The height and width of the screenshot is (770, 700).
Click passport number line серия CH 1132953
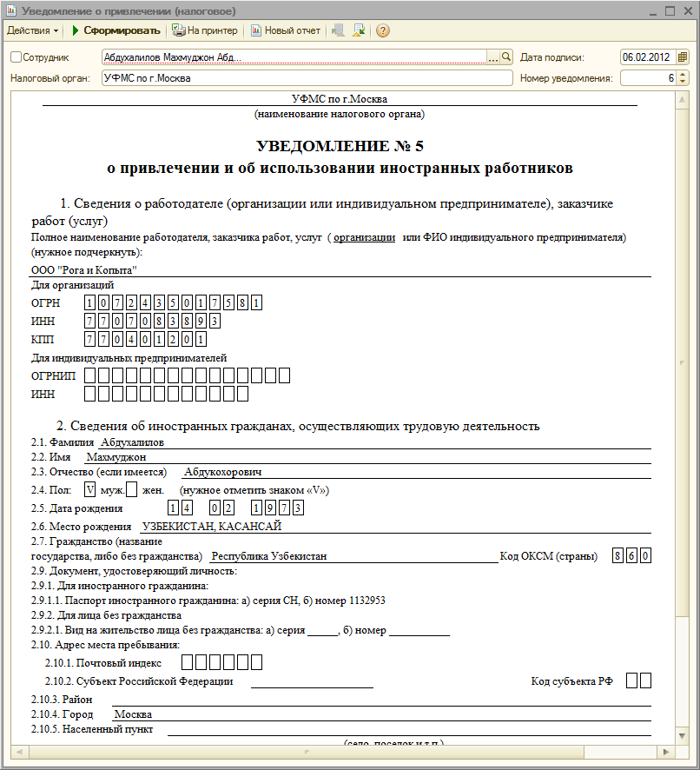click(x=208, y=601)
